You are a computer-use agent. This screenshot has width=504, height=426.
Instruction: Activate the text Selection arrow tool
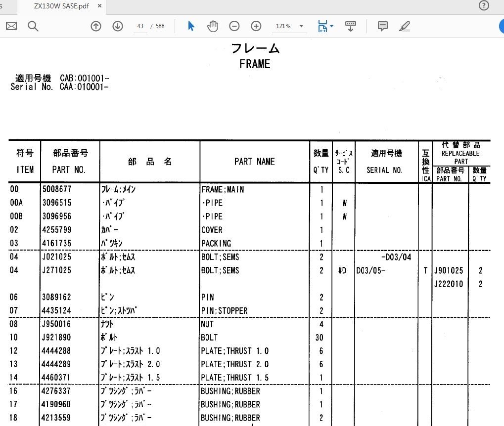[190, 26]
